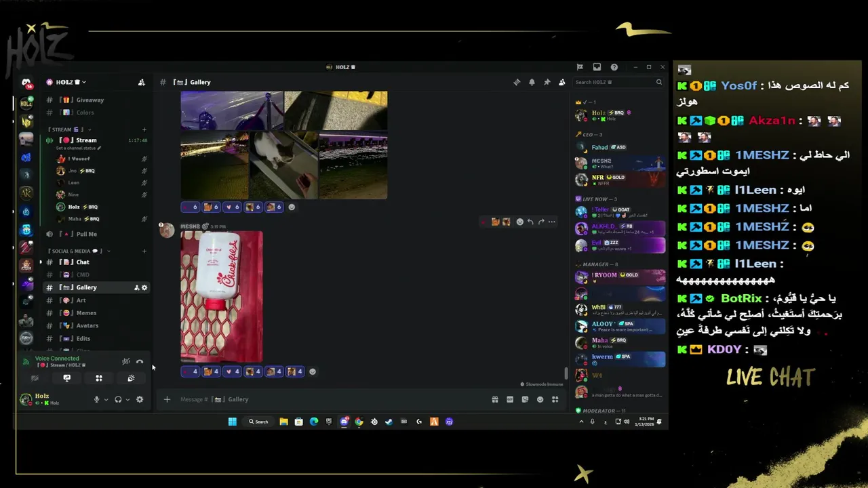Screen dimensions: 868x488
Task: Open the Memes channel
Action: pyautogui.click(x=96, y=313)
